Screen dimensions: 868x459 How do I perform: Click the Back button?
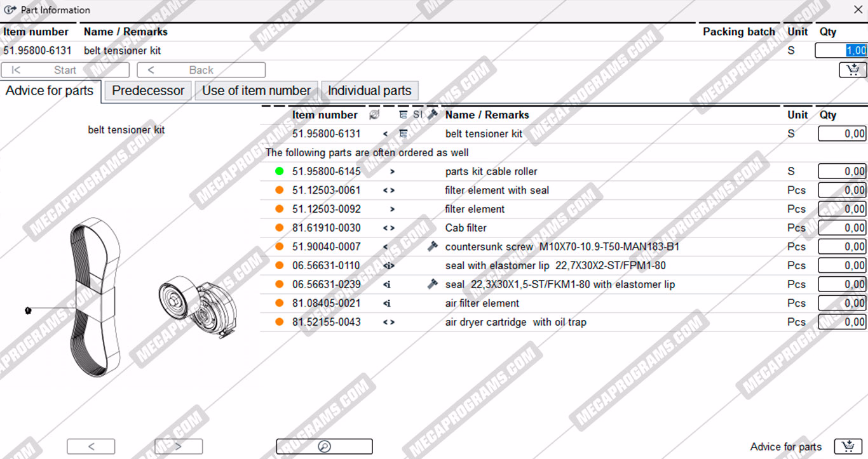coord(201,70)
